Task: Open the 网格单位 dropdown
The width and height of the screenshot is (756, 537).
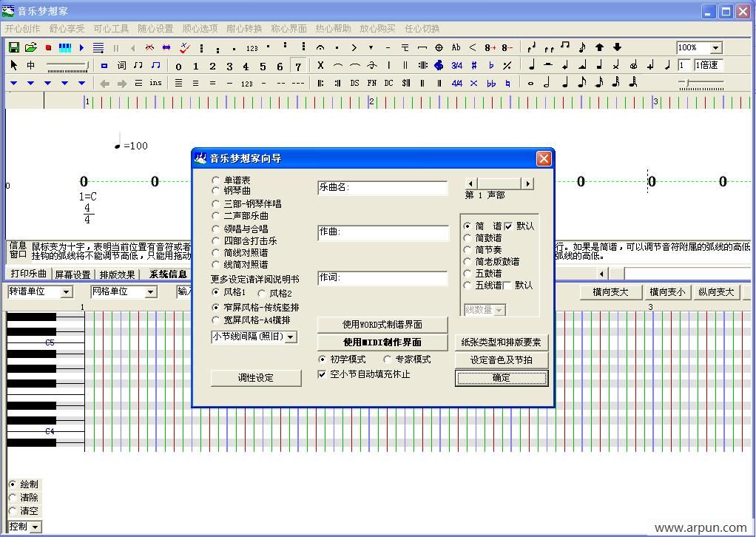Action: click(x=151, y=291)
